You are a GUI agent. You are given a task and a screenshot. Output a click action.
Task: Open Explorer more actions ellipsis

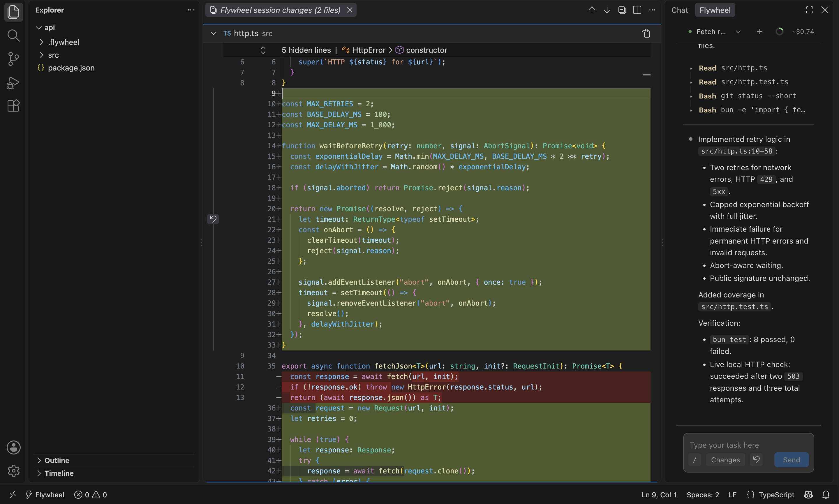191,10
